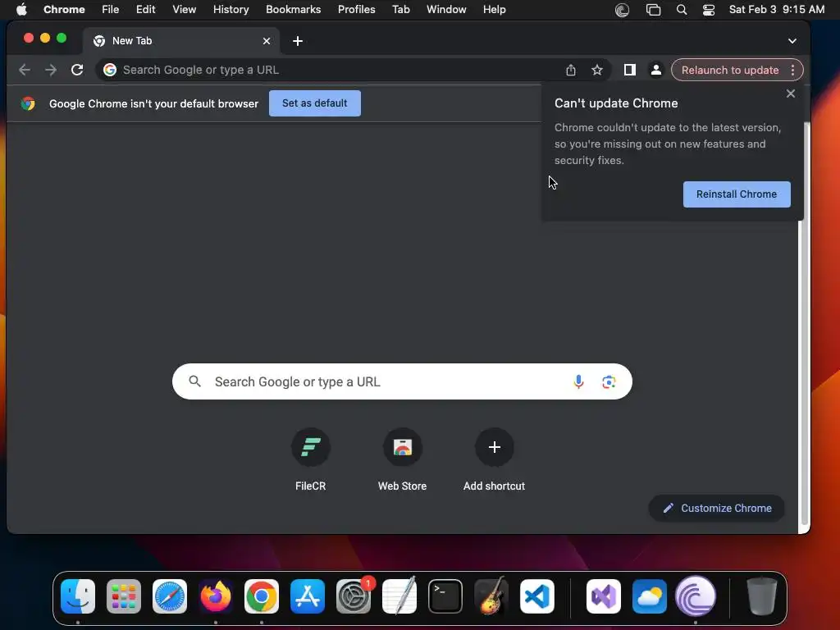This screenshot has width=840, height=630.
Task: Click the center Google search box
Action: pyautogui.click(x=402, y=381)
